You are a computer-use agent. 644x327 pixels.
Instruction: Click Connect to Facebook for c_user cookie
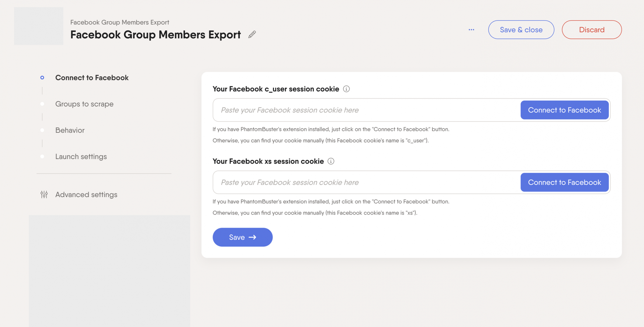pos(565,110)
